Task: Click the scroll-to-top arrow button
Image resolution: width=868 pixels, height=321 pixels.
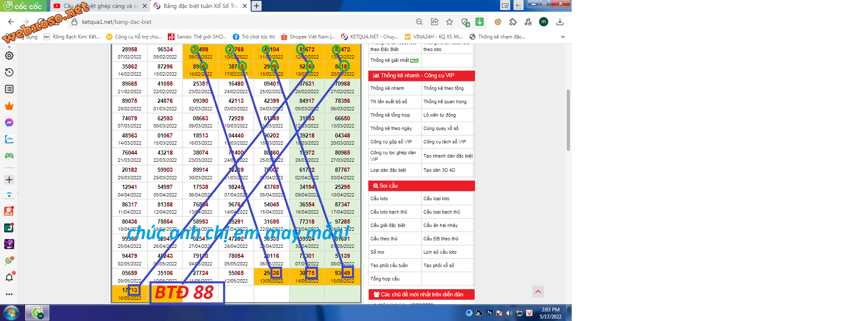Action: point(538,292)
